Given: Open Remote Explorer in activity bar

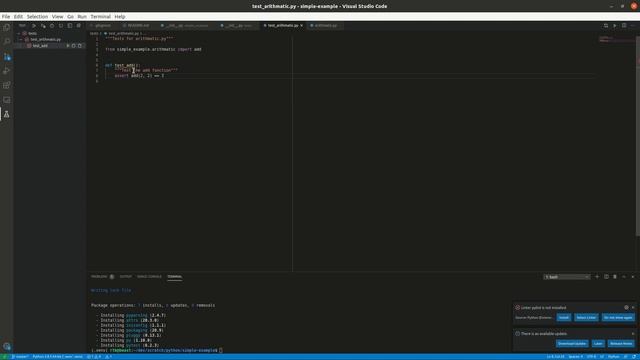Looking at the screenshot, I should click(x=7, y=100).
